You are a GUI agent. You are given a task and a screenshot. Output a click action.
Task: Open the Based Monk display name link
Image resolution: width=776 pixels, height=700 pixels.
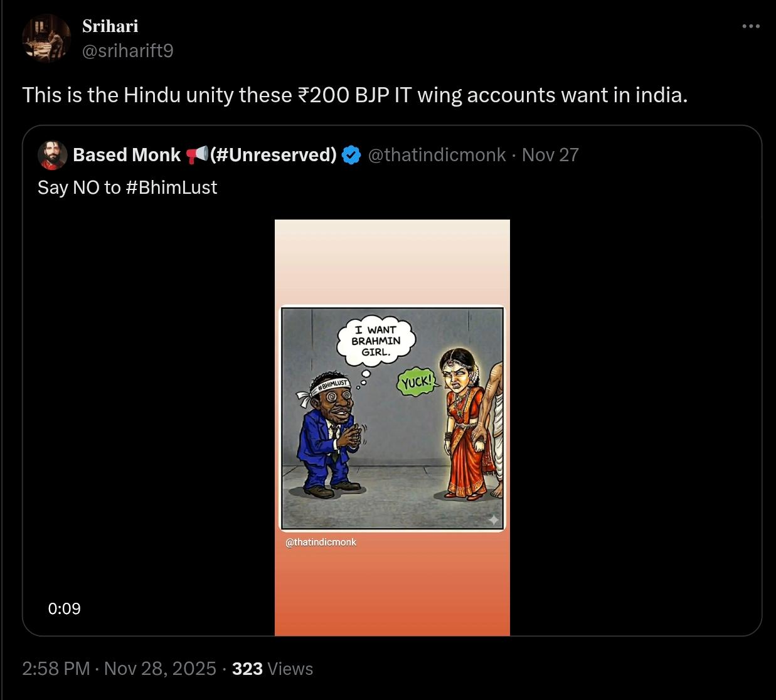pyautogui.click(x=127, y=155)
